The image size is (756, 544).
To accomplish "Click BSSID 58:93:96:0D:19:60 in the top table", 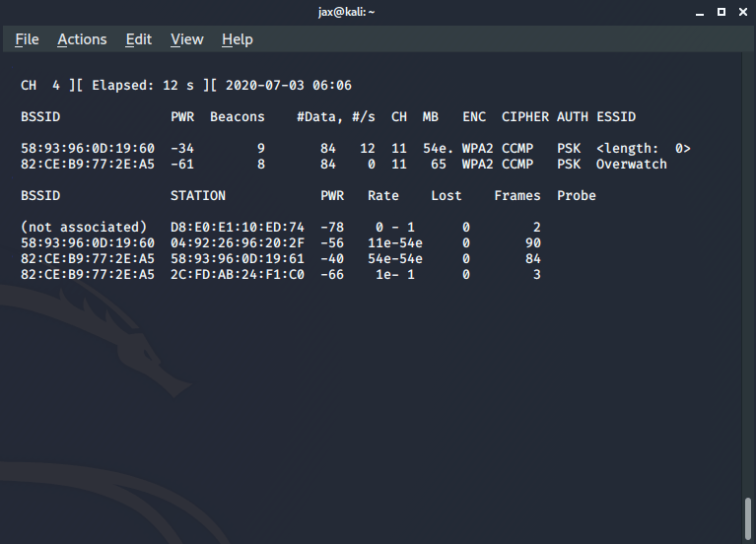I will [88, 149].
